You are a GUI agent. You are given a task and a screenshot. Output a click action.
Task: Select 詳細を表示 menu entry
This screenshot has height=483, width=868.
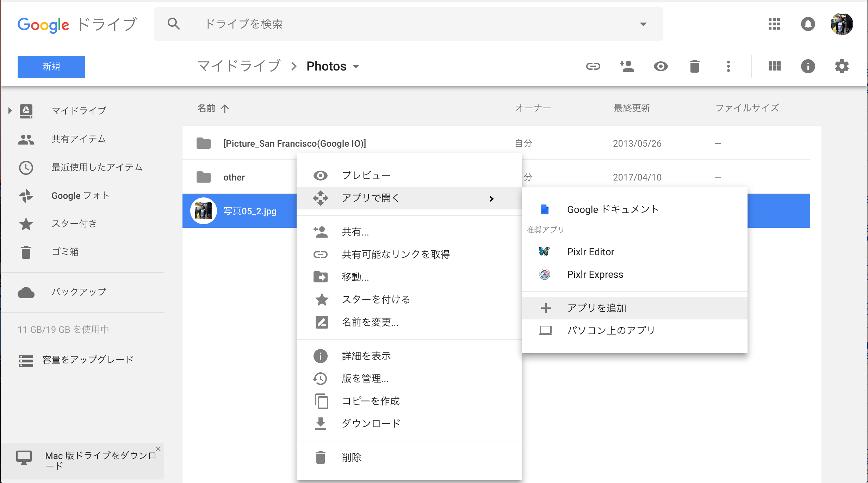409,356
